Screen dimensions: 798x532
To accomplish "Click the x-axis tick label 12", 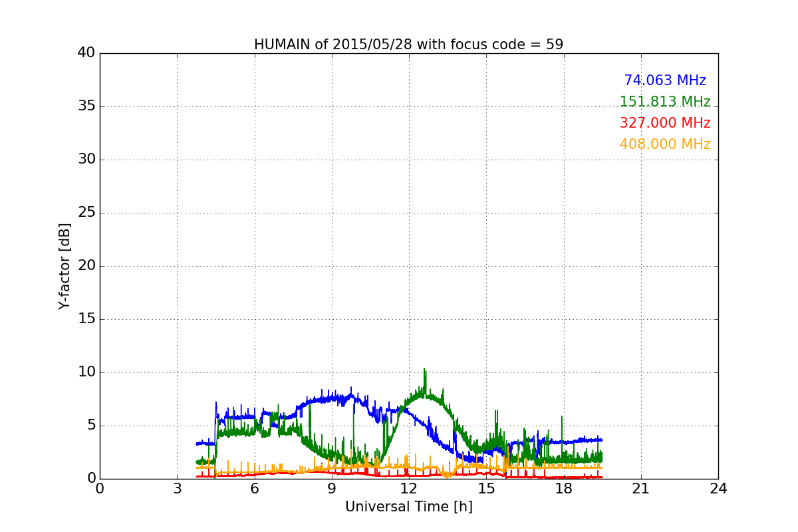I will click(x=409, y=489).
